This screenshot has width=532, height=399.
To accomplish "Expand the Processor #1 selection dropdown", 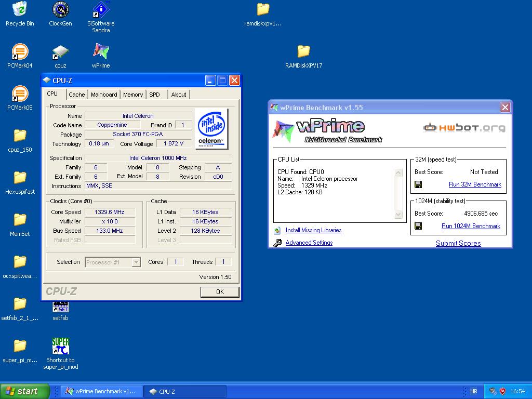I will (136, 262).
